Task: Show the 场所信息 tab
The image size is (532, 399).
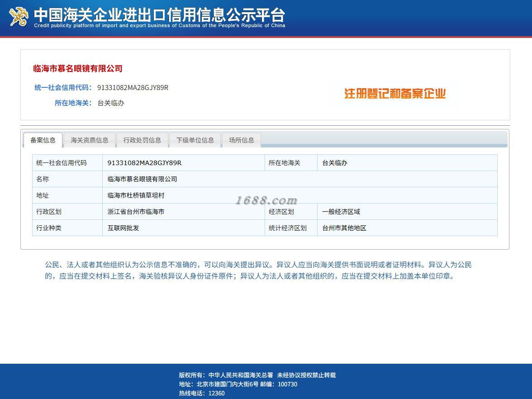Action: click(241, 140)
